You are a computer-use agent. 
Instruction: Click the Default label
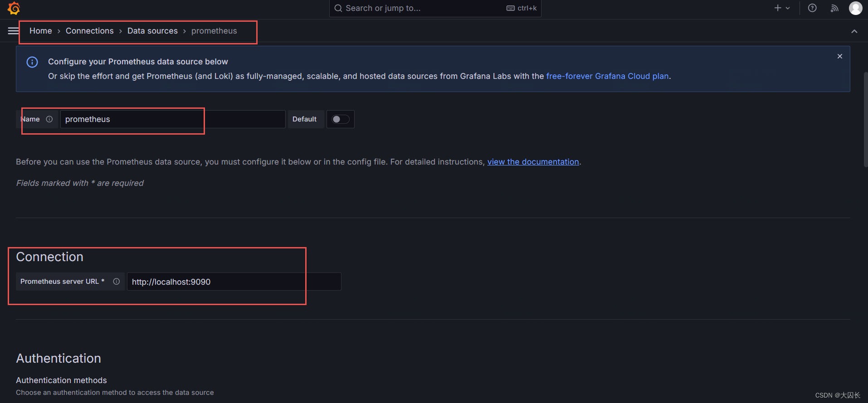click(305, 119)
